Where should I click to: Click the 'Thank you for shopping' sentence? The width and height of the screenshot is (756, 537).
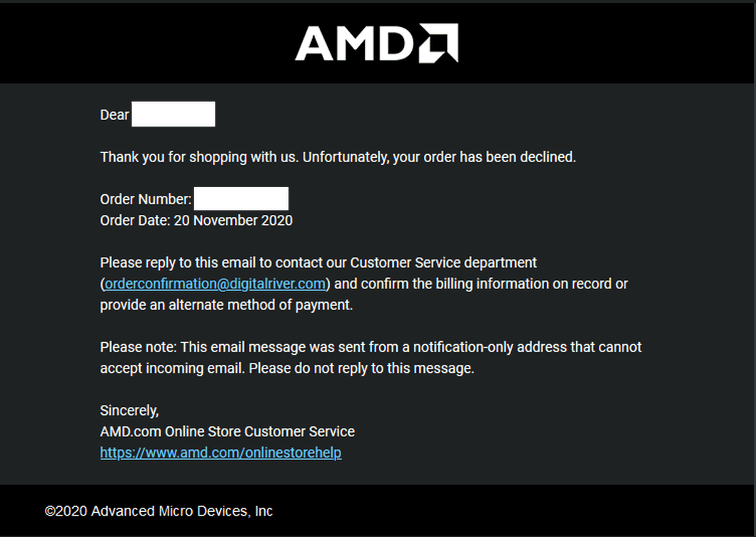pos(200,157)
